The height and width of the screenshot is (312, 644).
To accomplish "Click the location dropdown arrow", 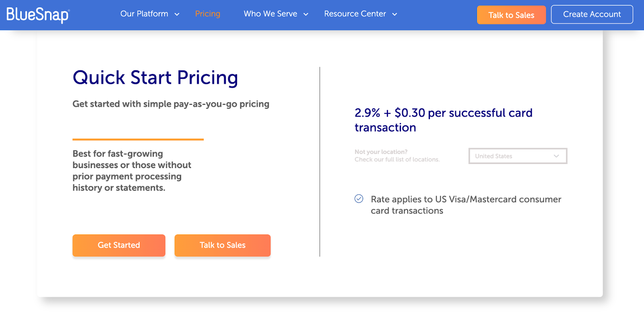I will (556, 156).
